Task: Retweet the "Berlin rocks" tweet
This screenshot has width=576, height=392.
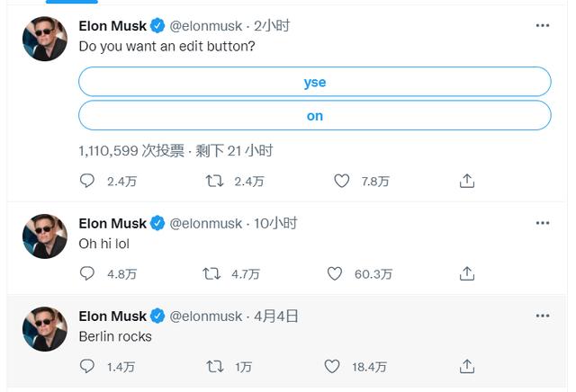Action: [214, 366]
